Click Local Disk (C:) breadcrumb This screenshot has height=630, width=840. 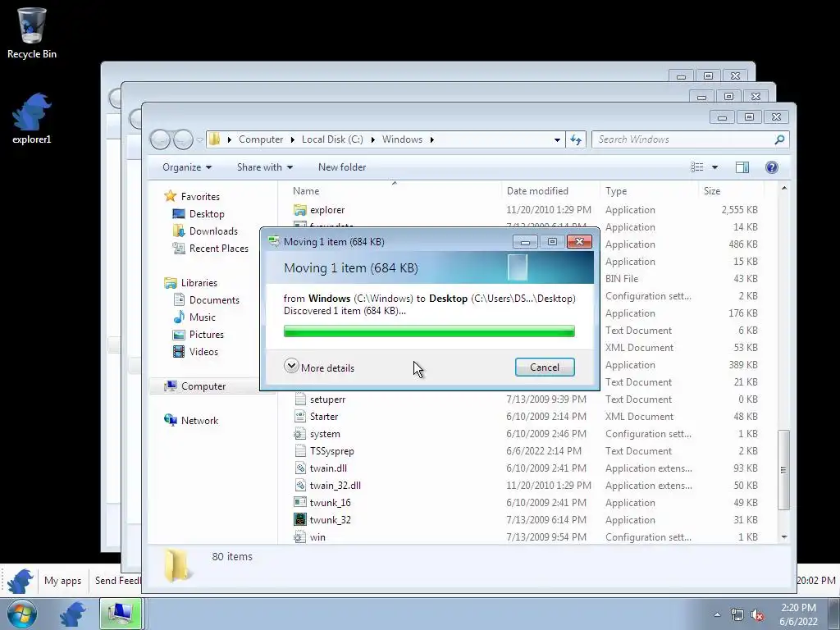coord(332,139)
